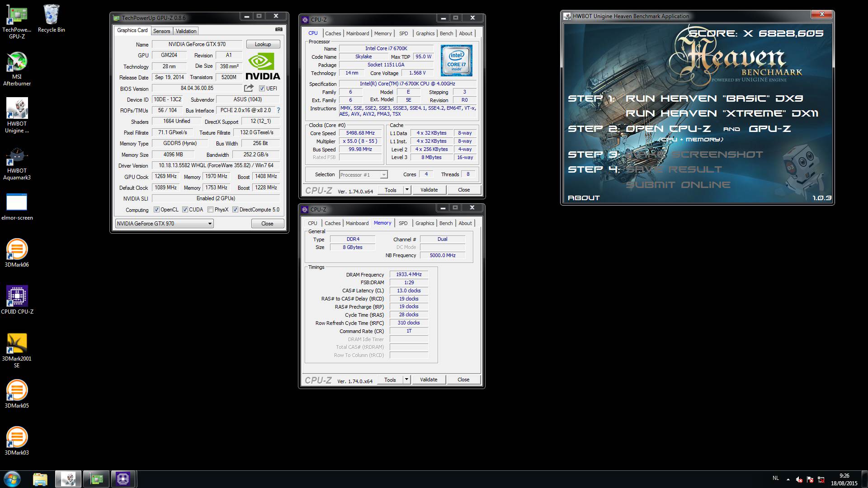
Task: Open elmor-screen desktop file
Action: [x=17, y=206]
